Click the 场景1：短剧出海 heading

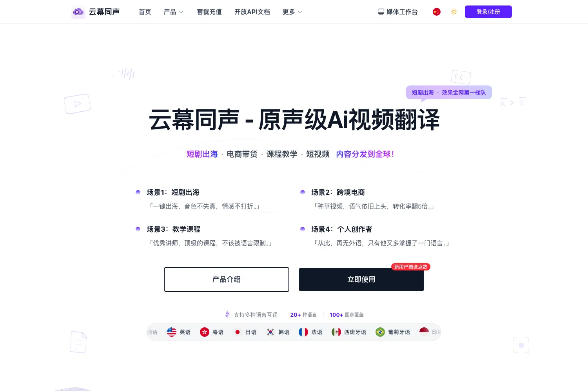pyautogui.click(x=173, y=192)
